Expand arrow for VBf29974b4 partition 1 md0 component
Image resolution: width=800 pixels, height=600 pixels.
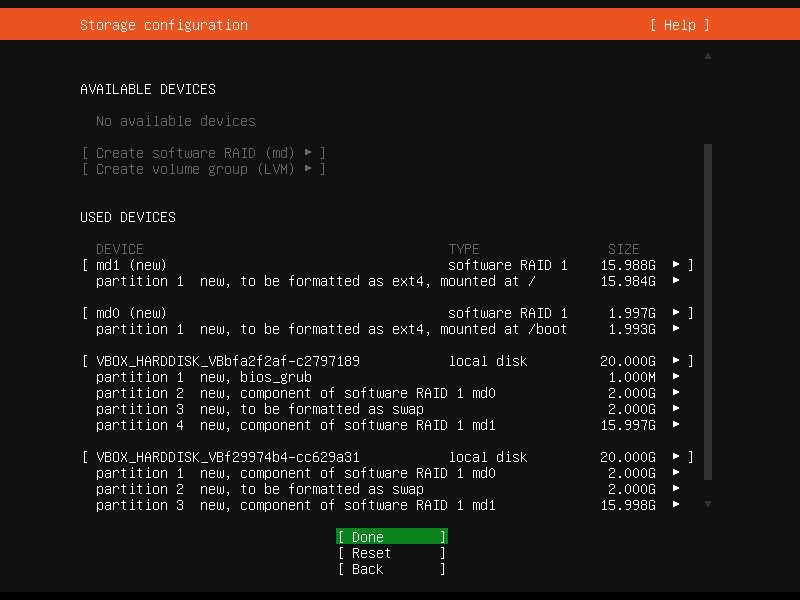coord(676,472)
